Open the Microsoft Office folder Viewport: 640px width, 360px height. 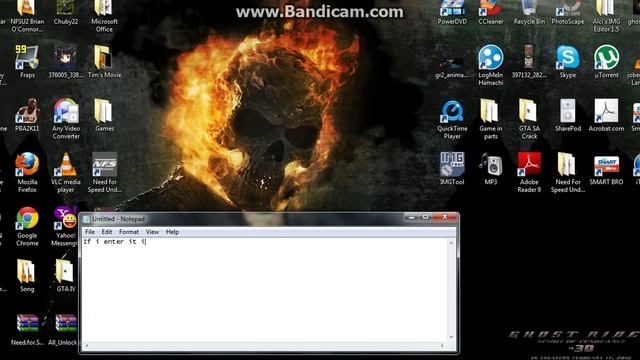tap(104, 16)
